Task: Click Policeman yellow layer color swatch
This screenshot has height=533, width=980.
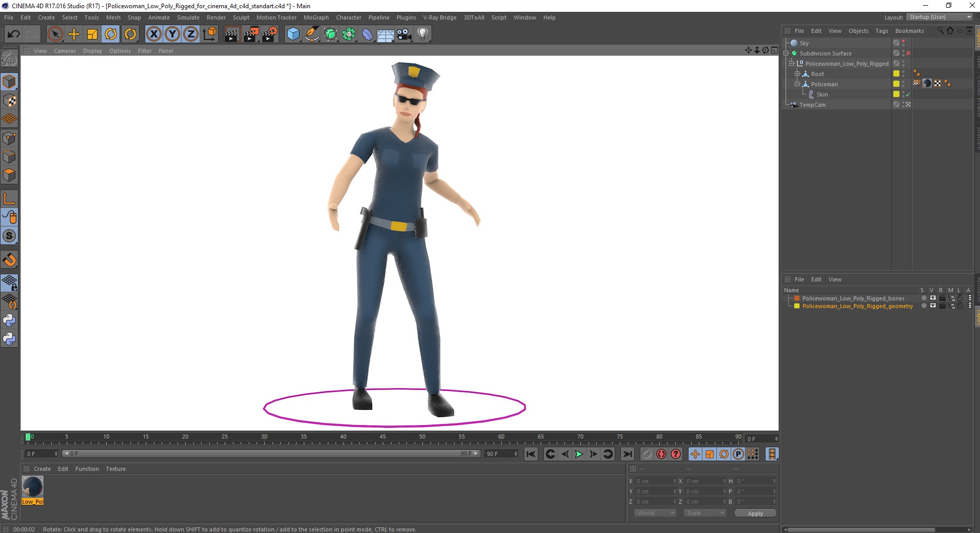Action: point(896,84)
